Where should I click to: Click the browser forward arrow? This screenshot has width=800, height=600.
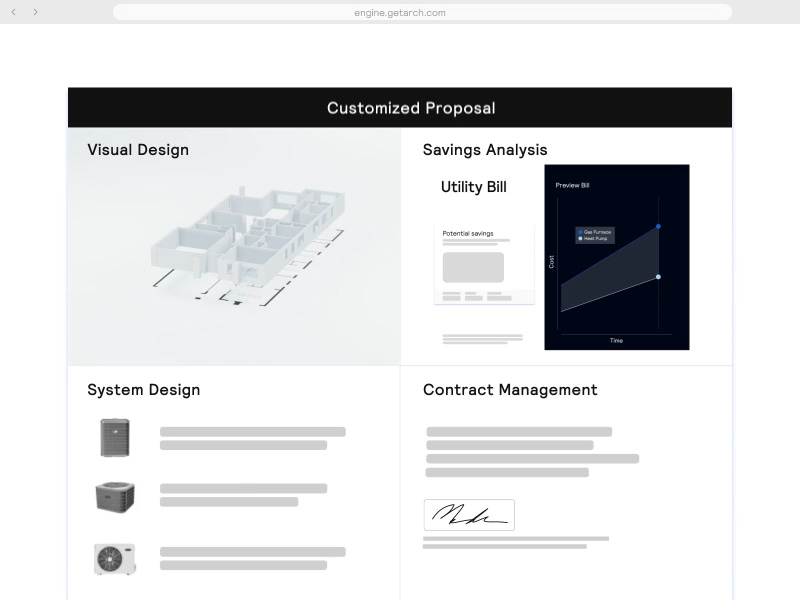(x=35, y=12)
